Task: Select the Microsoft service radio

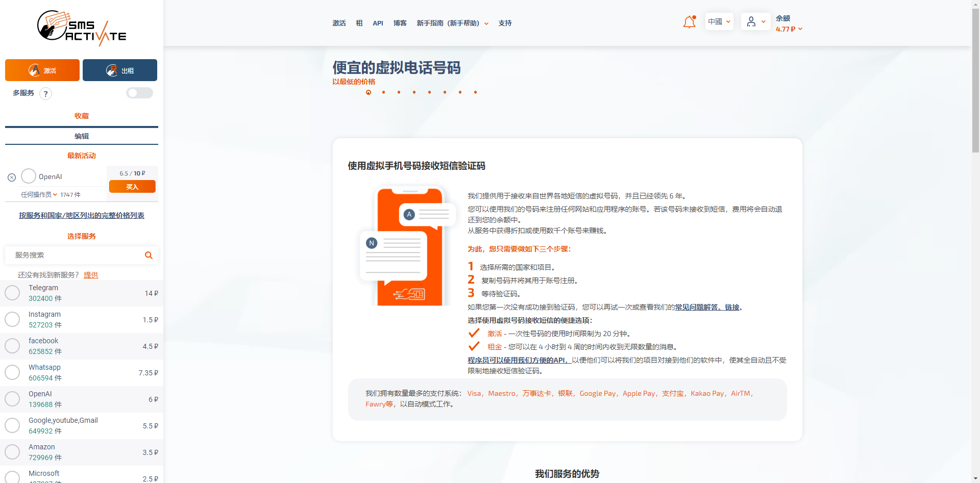Action: (12, 477)
